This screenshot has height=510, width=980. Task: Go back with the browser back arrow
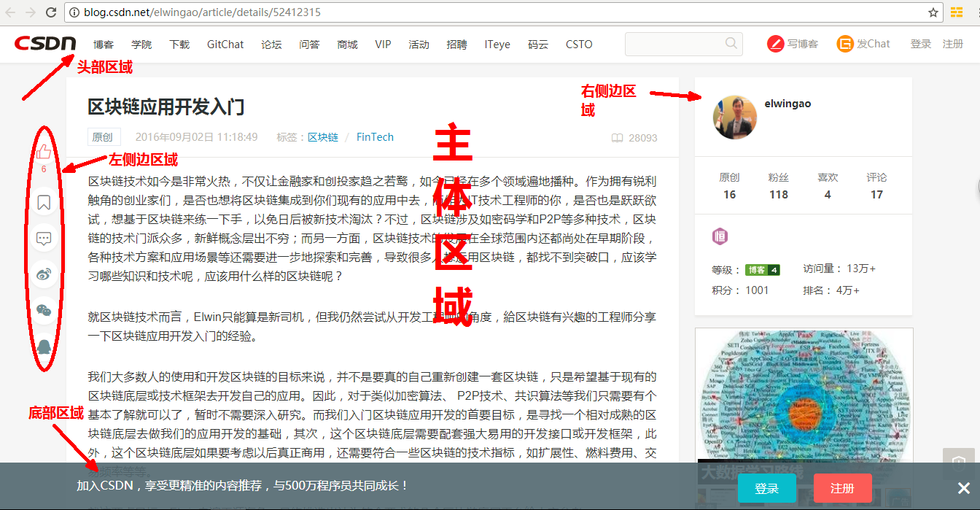click(10, 12)
